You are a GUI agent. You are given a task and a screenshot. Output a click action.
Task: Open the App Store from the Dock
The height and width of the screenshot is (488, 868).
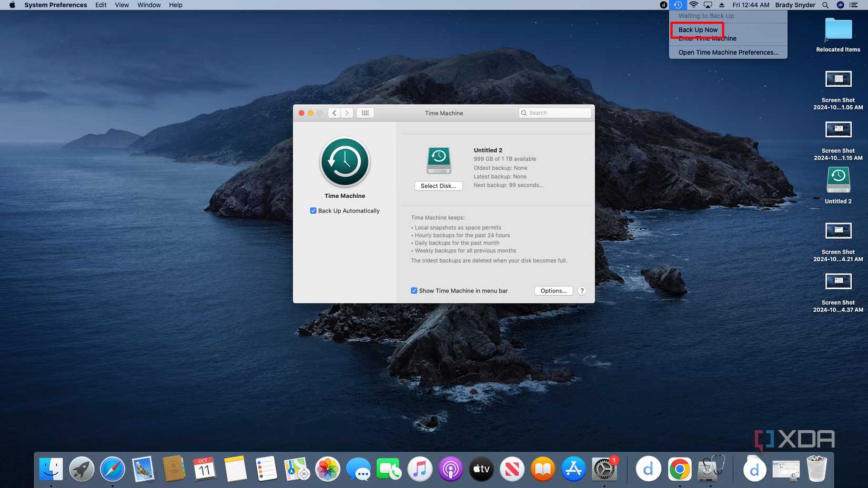tap(573, 469)
